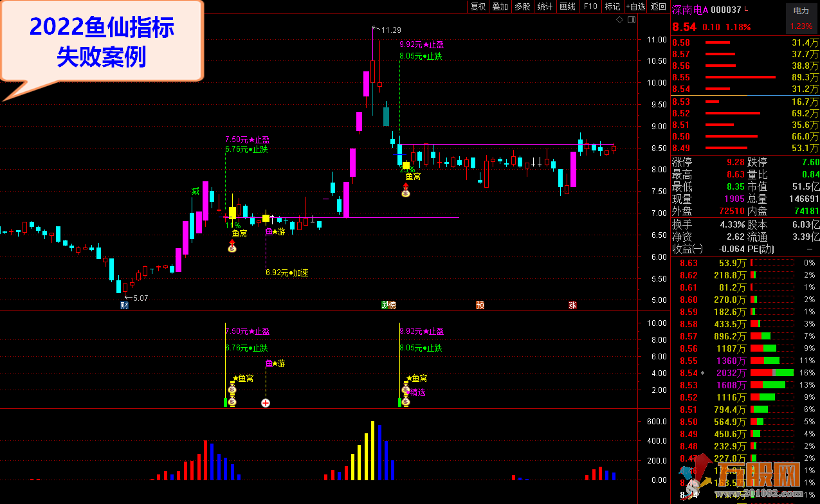Select the 8.55 sell order with 89.3万
Screen dimensions: 820x504
click(745, 77)
